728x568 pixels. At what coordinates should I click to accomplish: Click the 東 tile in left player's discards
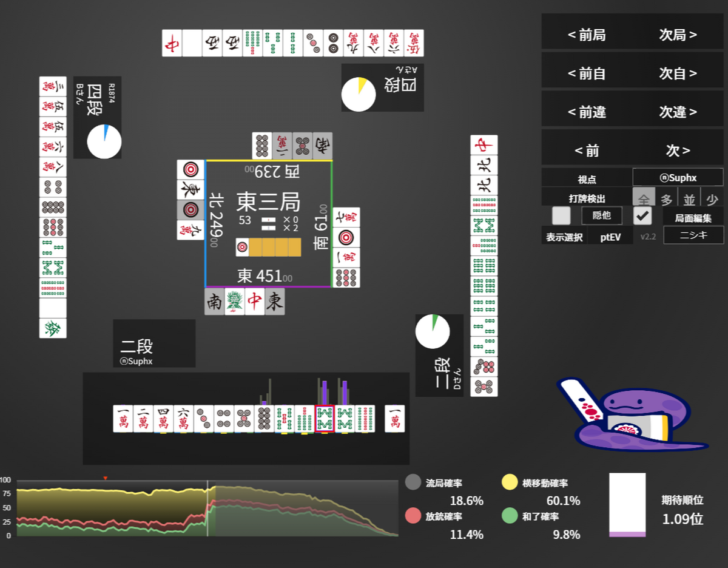pos(190,189)
